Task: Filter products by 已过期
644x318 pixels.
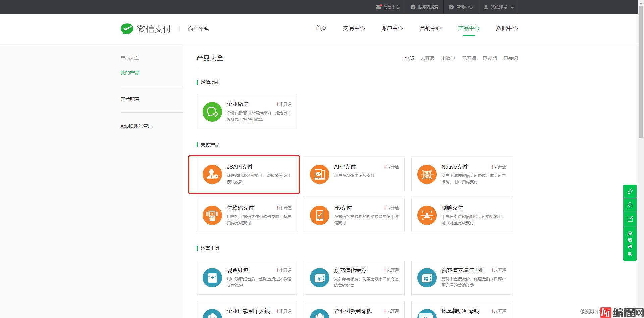Action: [x=490, y=58]
